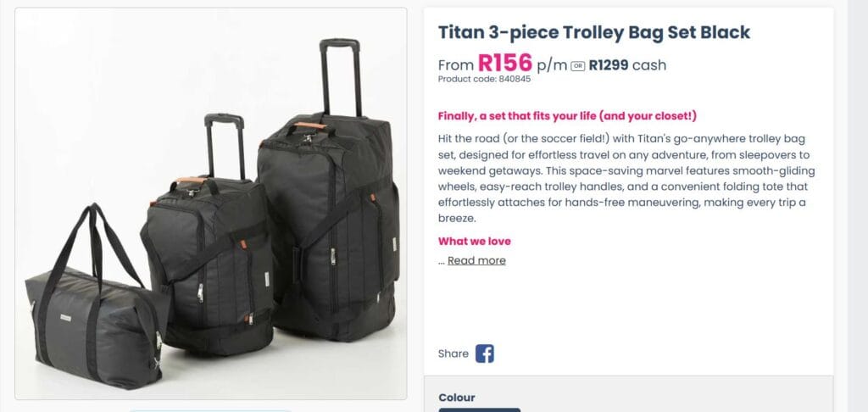The height and width of the screenshot is (412, 868).
Task: Click the thumbnail strip below product image
Action: pos(211,410)
